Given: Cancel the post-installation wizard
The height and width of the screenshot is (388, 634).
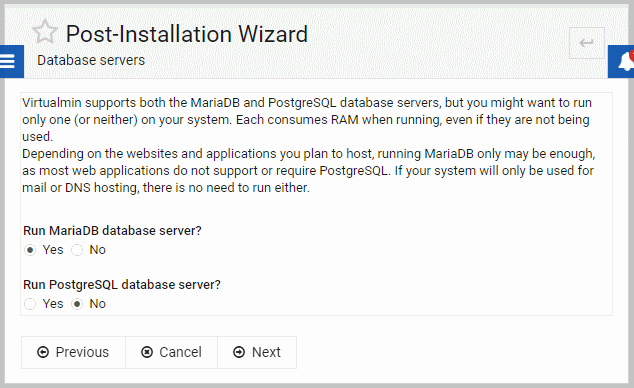Looking at the screenshot, I should point(171,352).
